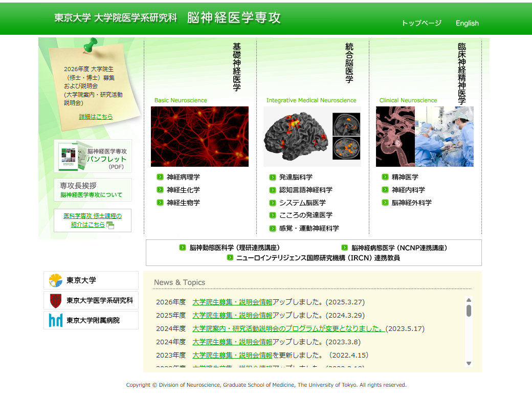
Task: Visit the 東京大学附属病院 banner link
Action: tap(91, 320)
